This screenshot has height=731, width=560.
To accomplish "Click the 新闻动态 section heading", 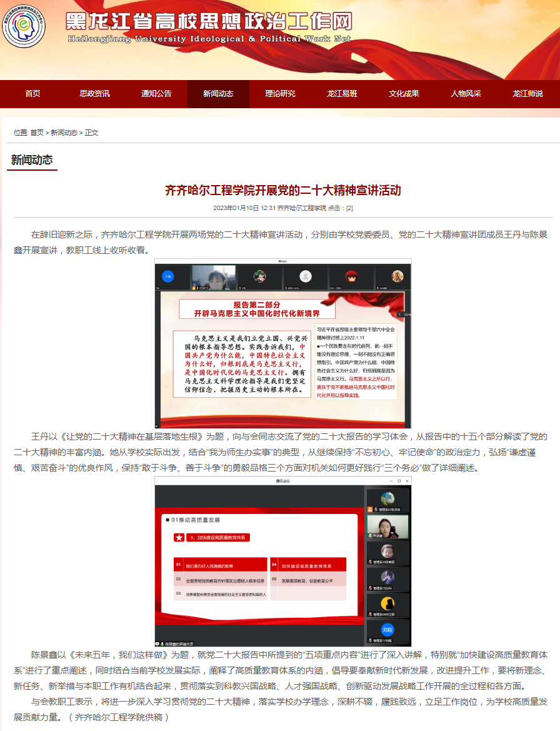I will click(x=32, y=160).
